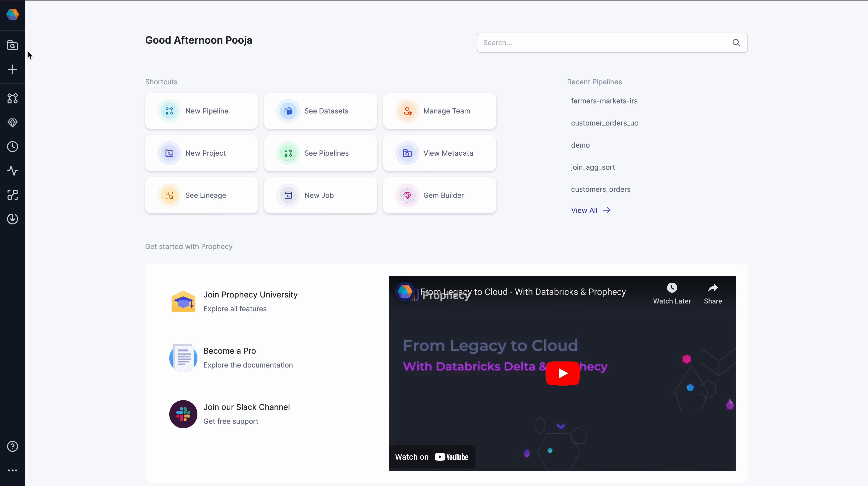Click the farmers-markets-irs pipeline item
Viewport: 868px width, 486px height.
[x=604, y=100]
